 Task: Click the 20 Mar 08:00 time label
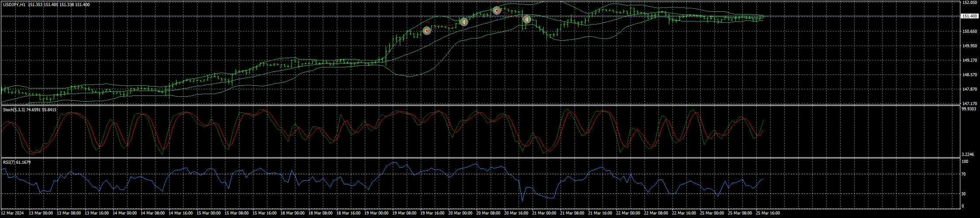488,213
